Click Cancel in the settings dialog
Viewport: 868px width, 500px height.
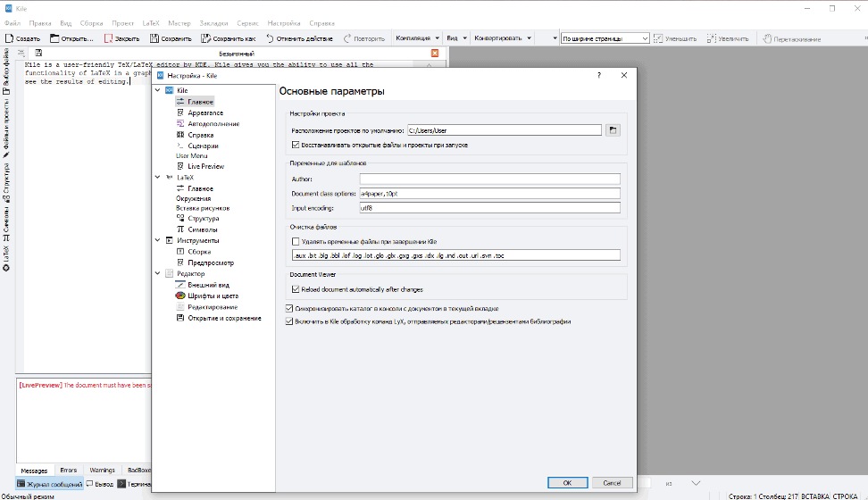[612, 483]
